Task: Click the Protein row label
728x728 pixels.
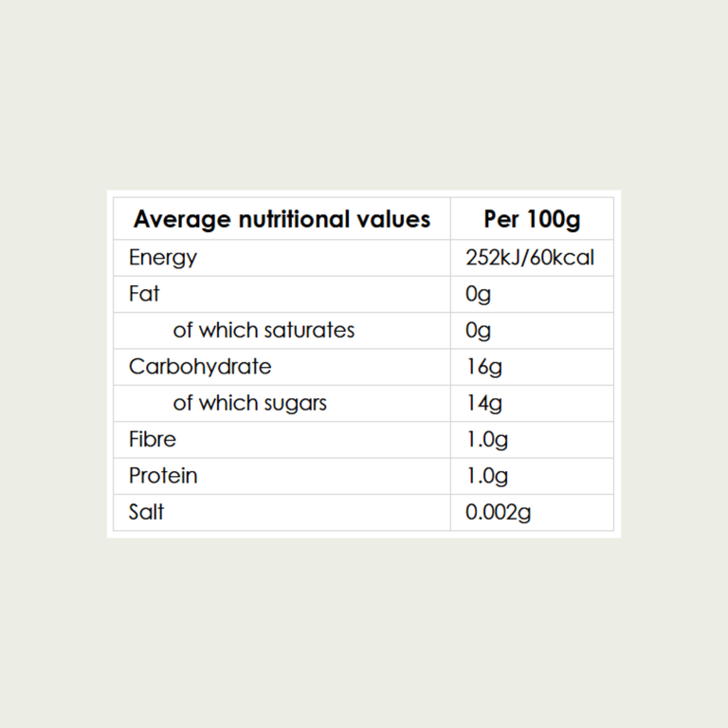Action: pyautogui.click(x=163, y=476)
